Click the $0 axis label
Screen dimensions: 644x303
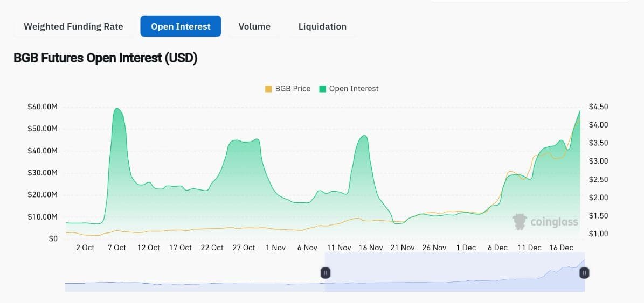coord(53,238)
